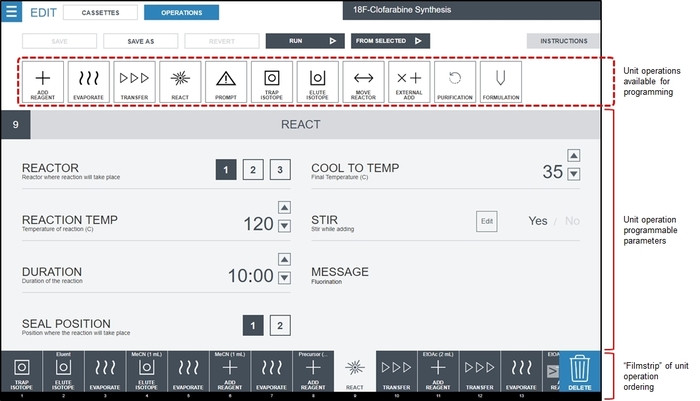Increase the reaction temperature value
Screen dimensions: 700x401
pos(284,208)
